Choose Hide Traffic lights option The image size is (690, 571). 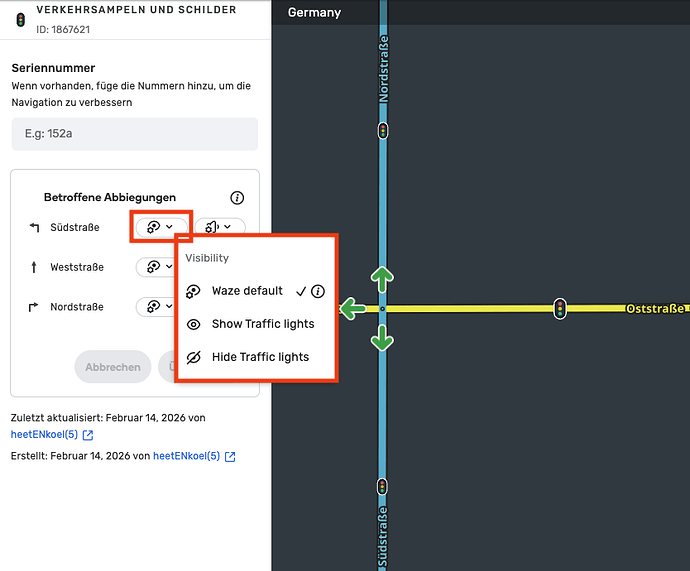(x=260, y=357)
